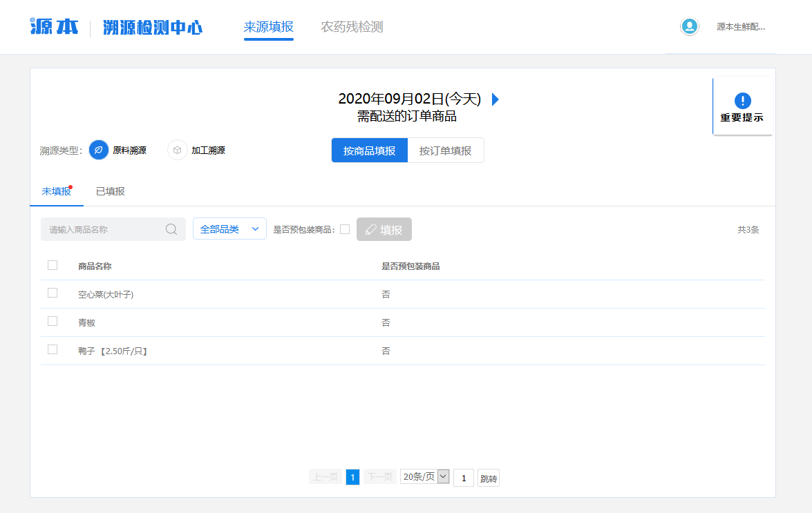Open the user avatar icon
The image size is (812, 513).
689,27
